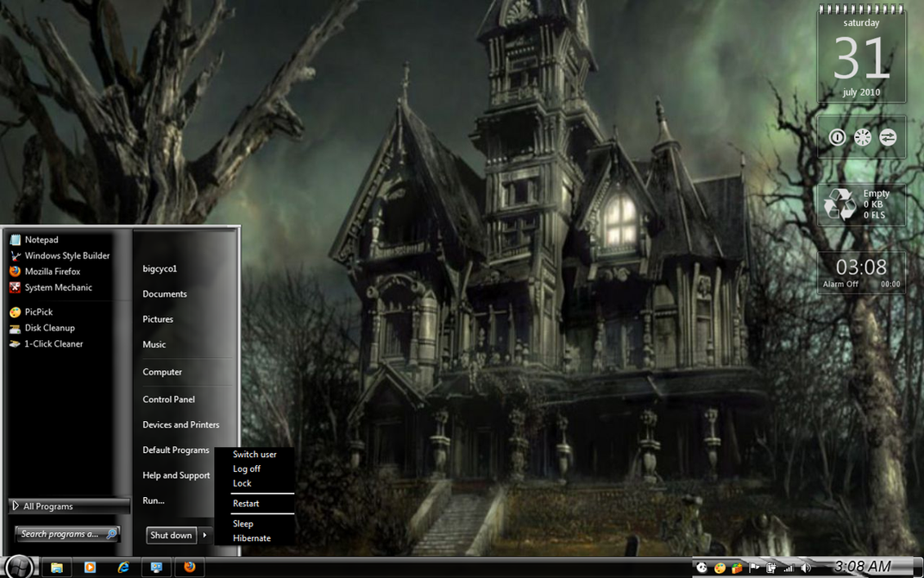Click the switch arrows gadget button
924x578 pixels.
(888, 137)
